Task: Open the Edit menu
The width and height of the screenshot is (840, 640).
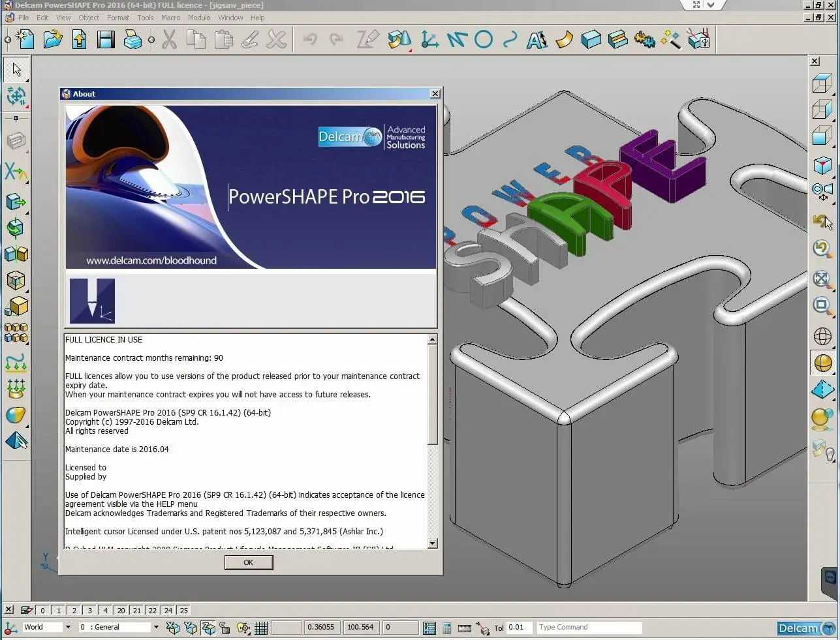Action: (x=42, y=18)
